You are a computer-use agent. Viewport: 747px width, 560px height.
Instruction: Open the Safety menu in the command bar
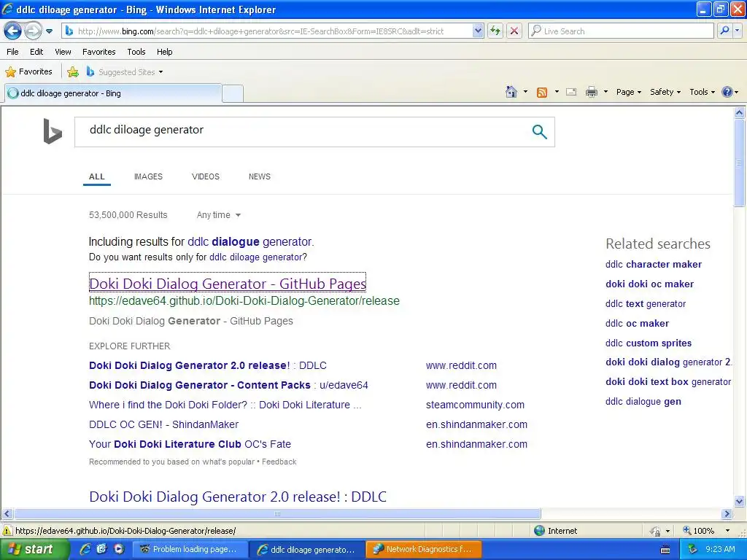pyautogui.click(x=665, y=92)
